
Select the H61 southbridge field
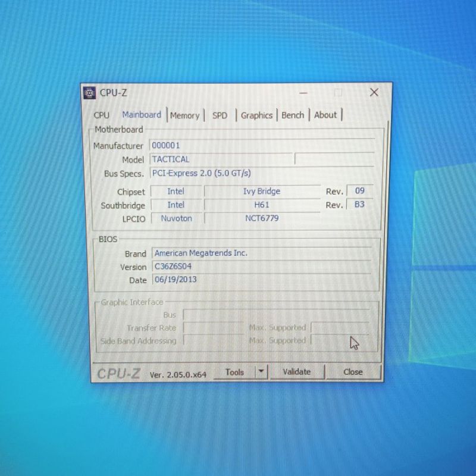click(x=261, y=205)
